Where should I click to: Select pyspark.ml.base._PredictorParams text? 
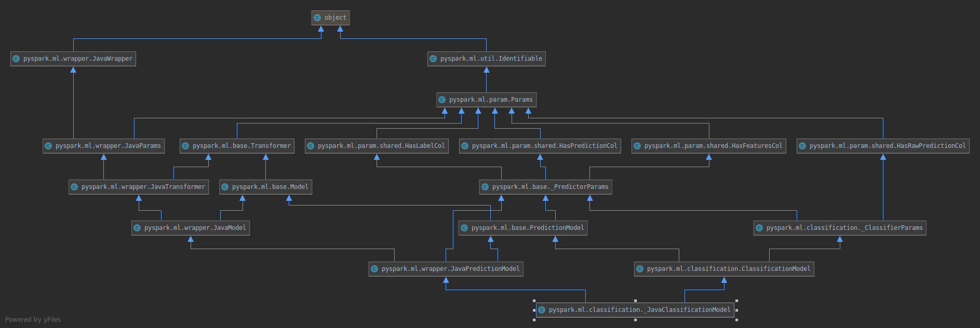[x=551, y=187]
